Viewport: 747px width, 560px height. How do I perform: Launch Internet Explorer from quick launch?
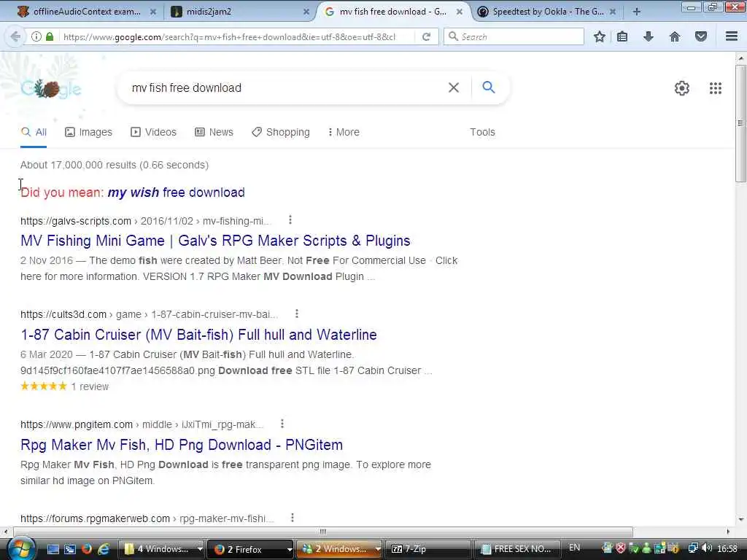(103, 549)
